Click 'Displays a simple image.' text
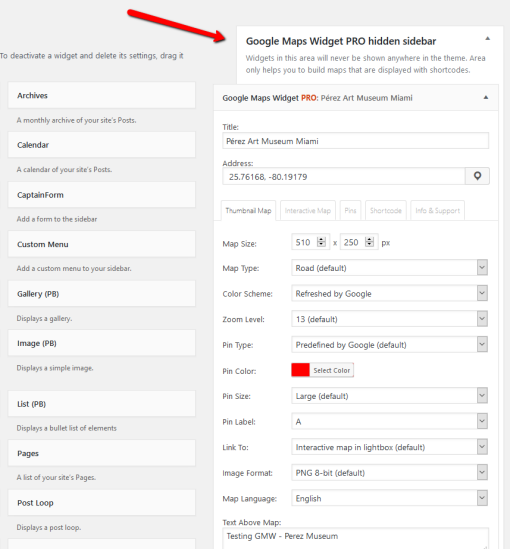Image resolution: width=510 pixels, height=549 pixels. [x=55, y=368]
